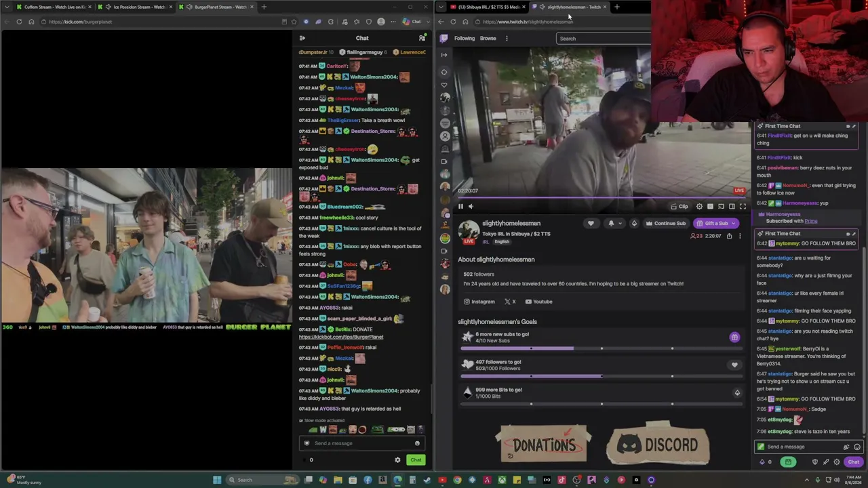Image resolution: width=868 pixels, height=488 pixels.
Task: Click Continue Sub button
Action: (x=665, y=224)
